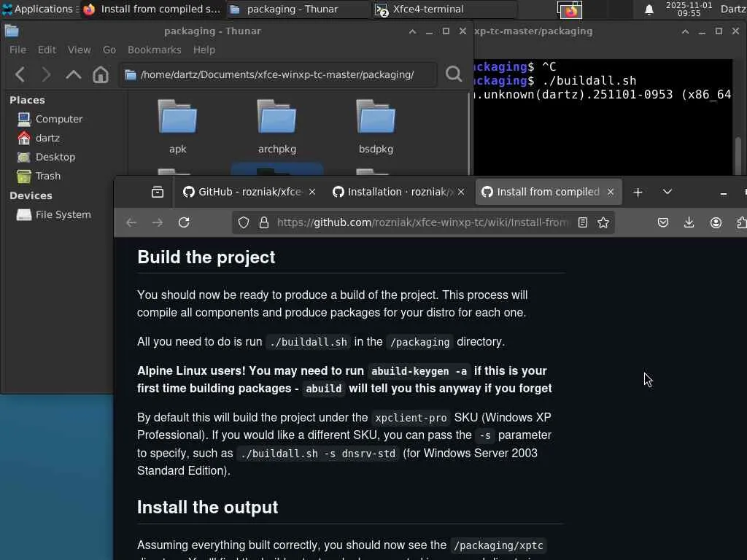Switch to GitHub - rozniak/xfce tab
The image size is (747, 560).
tap(249, 192)
